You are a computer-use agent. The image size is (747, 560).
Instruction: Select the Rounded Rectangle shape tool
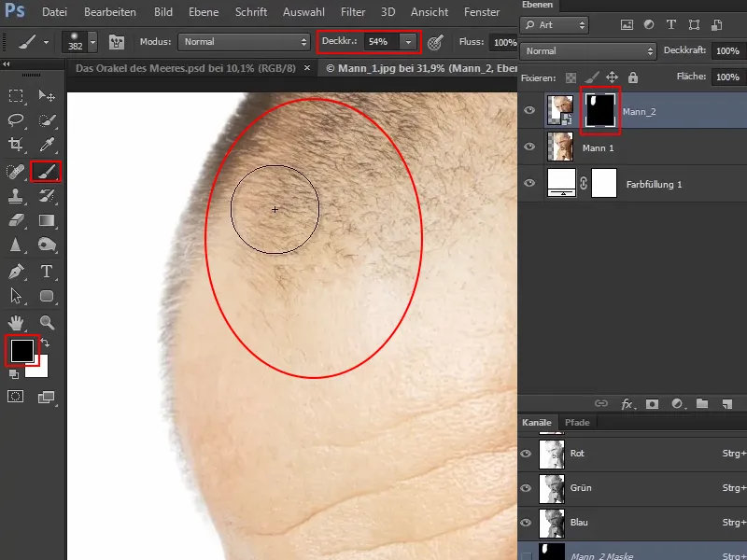tap(47, 296)
